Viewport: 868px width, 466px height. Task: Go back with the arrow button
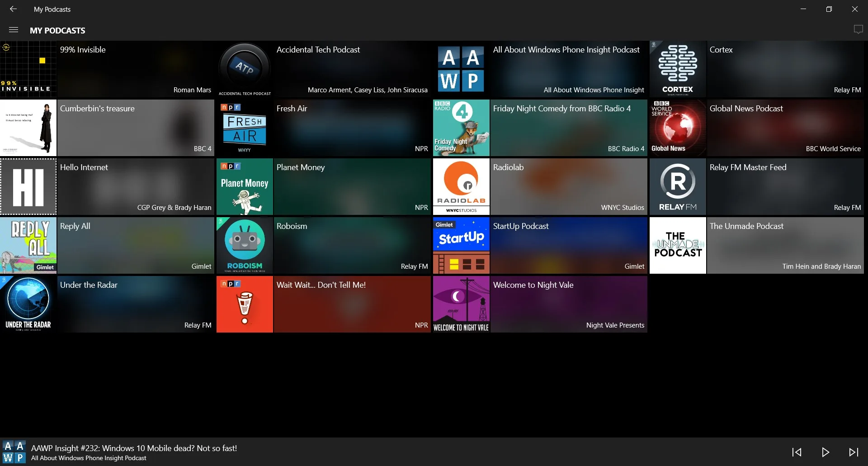coord(13,9)
